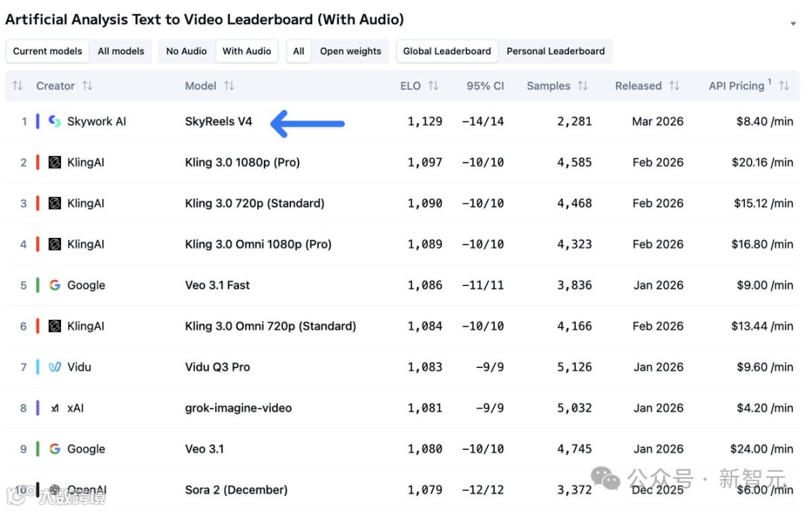Image resolution: width=812 pixels, height=511 pixels.
Task: Click the Skywork AI creator name
Action: point(97,121)
